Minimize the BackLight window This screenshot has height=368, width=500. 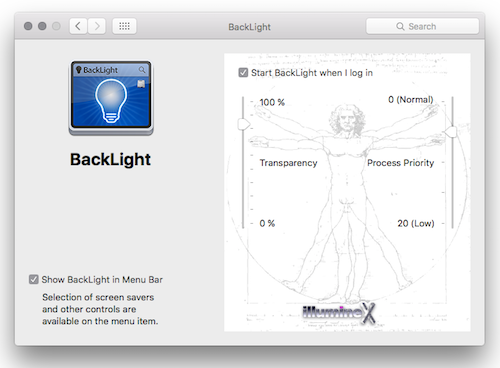click(x=42, y=26)
